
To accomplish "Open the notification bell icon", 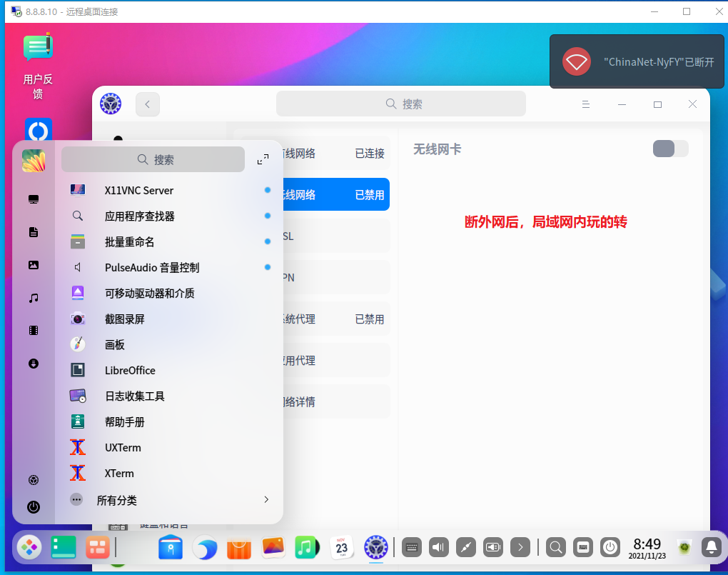I will point(712,548).
